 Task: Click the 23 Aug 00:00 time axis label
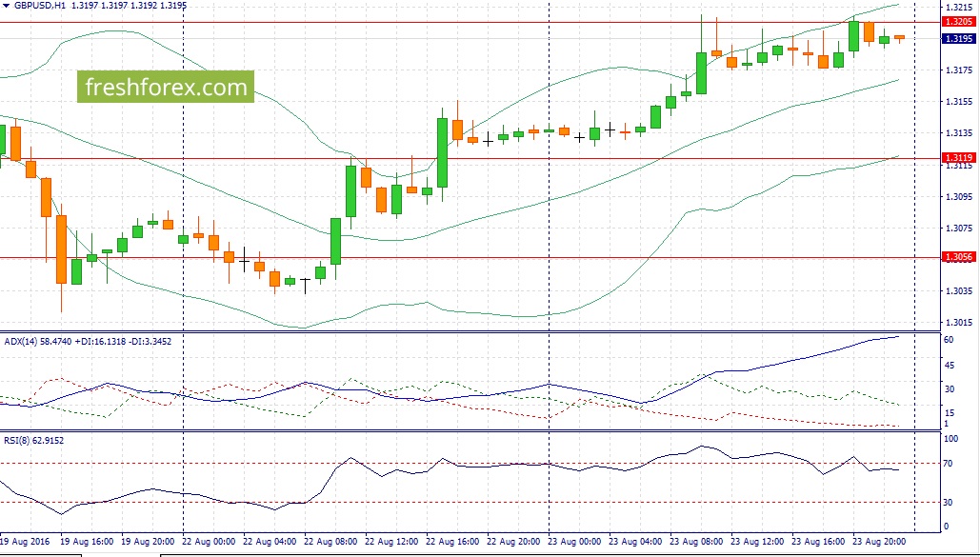point(574,542)
